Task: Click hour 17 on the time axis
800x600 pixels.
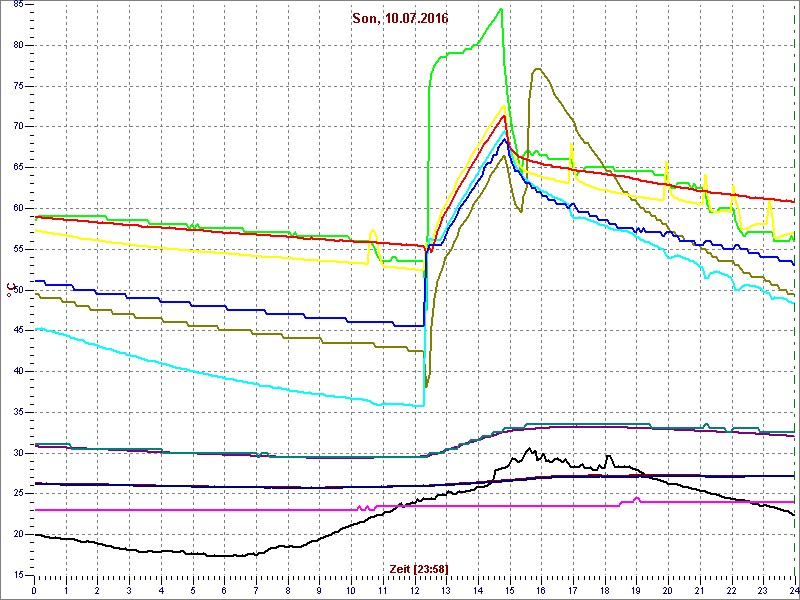Action: (572, 589)
